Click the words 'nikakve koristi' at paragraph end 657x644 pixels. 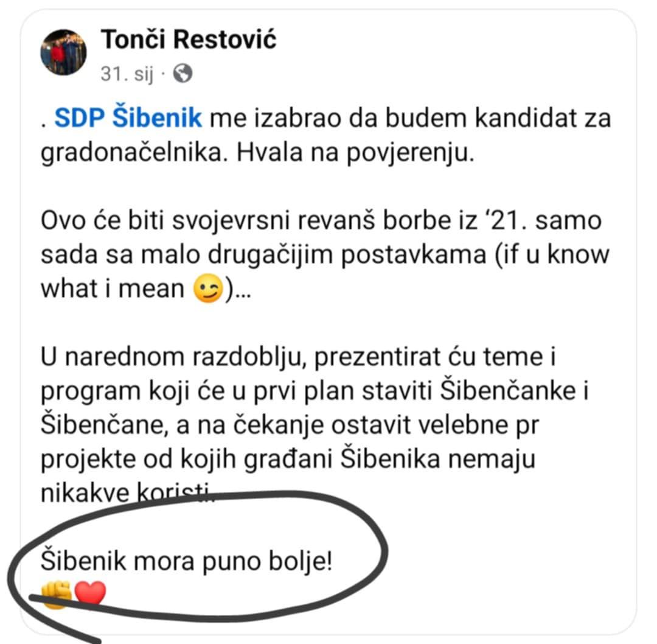(x=128, y=492)
